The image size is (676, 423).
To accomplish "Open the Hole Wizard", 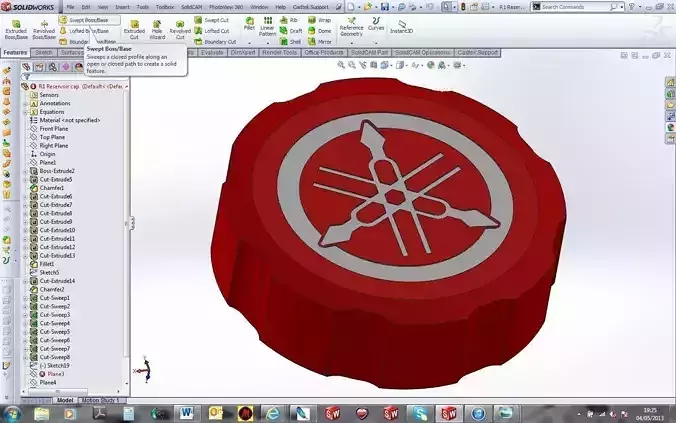I will (x=157, y=29).
